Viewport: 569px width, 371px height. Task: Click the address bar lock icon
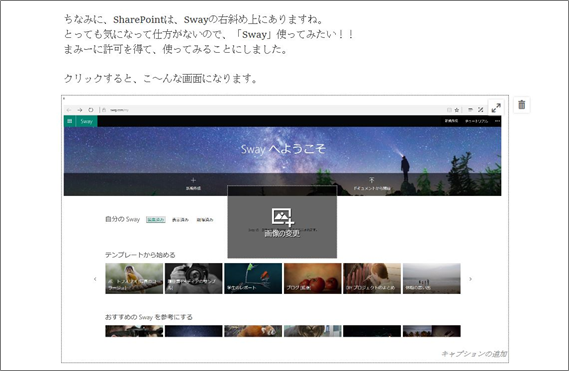coord(104,110)
